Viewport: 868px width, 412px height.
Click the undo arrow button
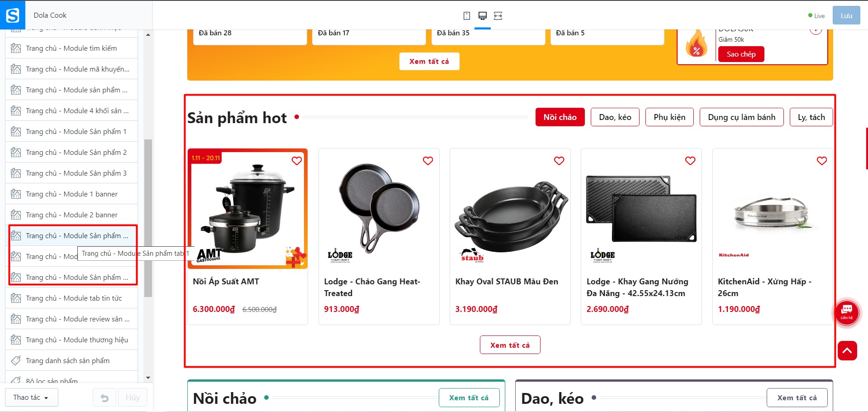tap(104, 398)
